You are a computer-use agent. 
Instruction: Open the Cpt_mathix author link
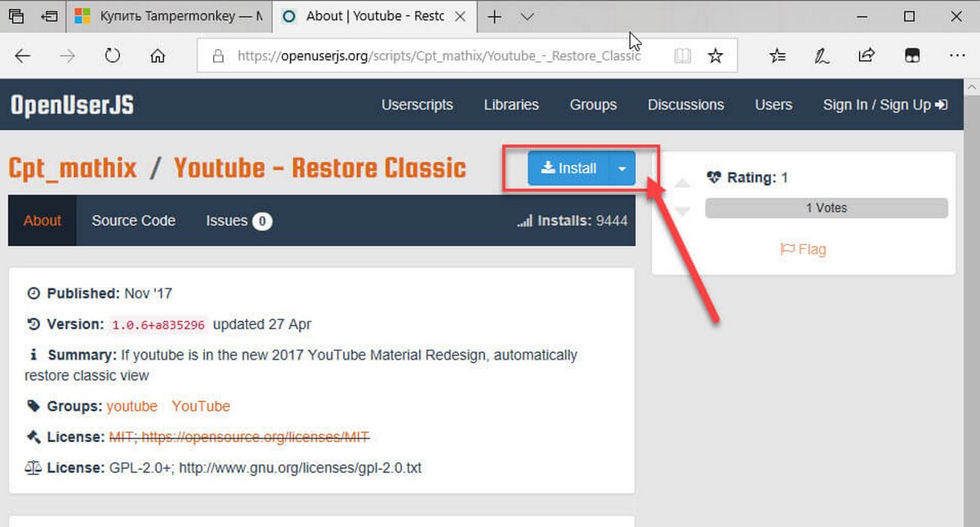pos(73,168)
